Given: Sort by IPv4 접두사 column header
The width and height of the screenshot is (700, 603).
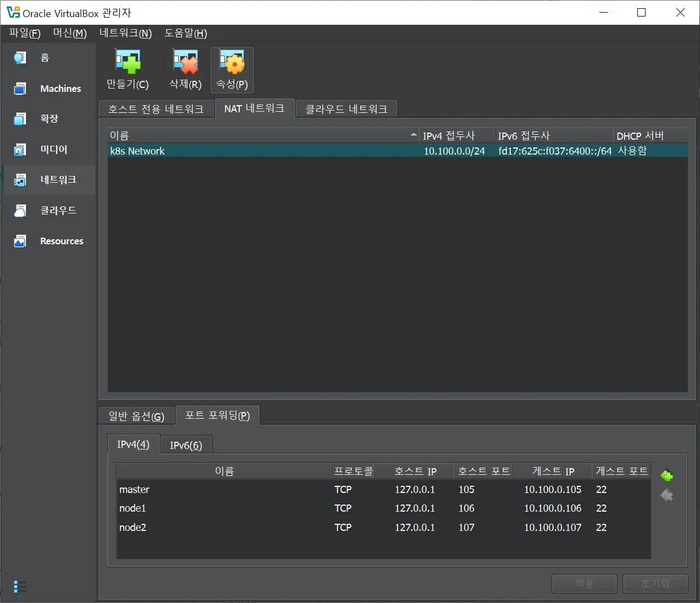Looking at the screenshot, I should (x=457, y=135).
